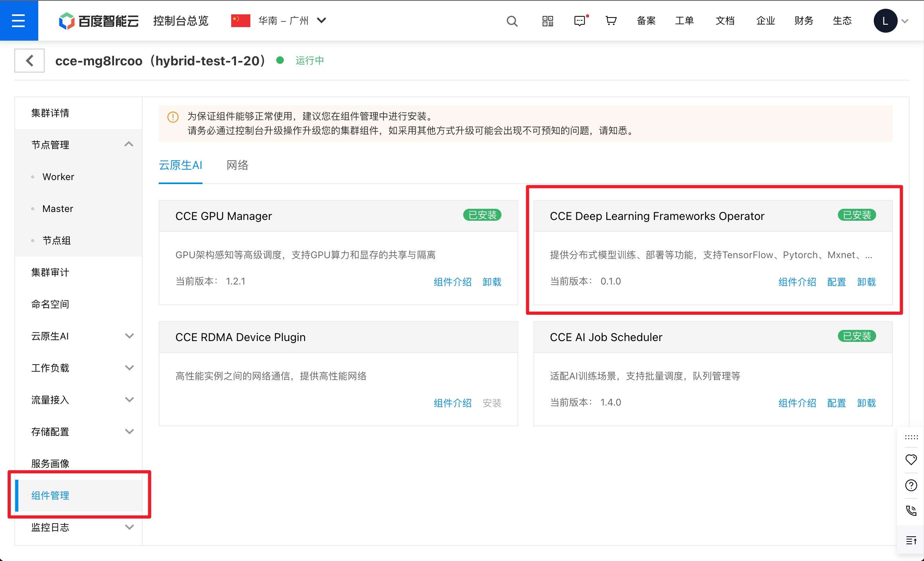Image resolution: width=924 pixels, height=561 pixels.
Task: Click the 已安装 badge on CCE GPU Manager
Action: coord(482,215)
